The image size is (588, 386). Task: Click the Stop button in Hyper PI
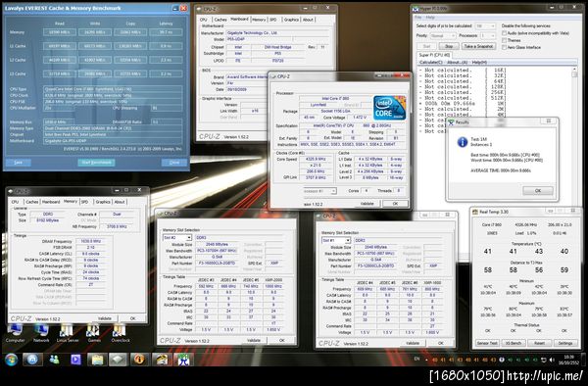449,46
